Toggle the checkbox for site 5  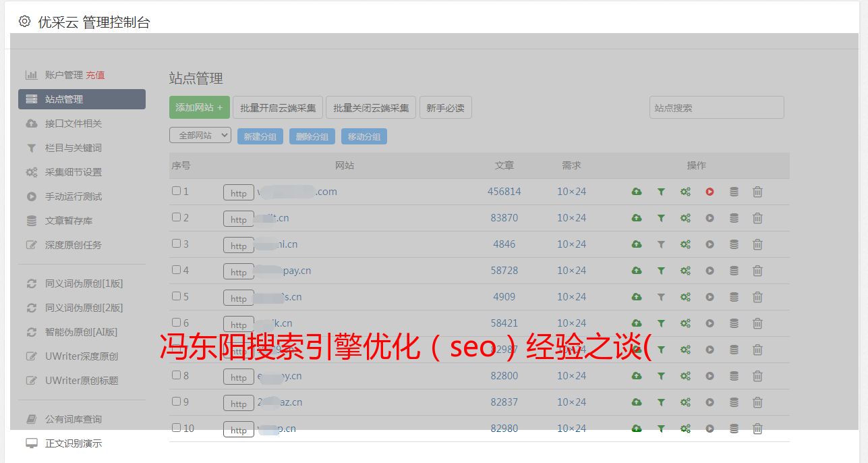(x=176, y=296)
